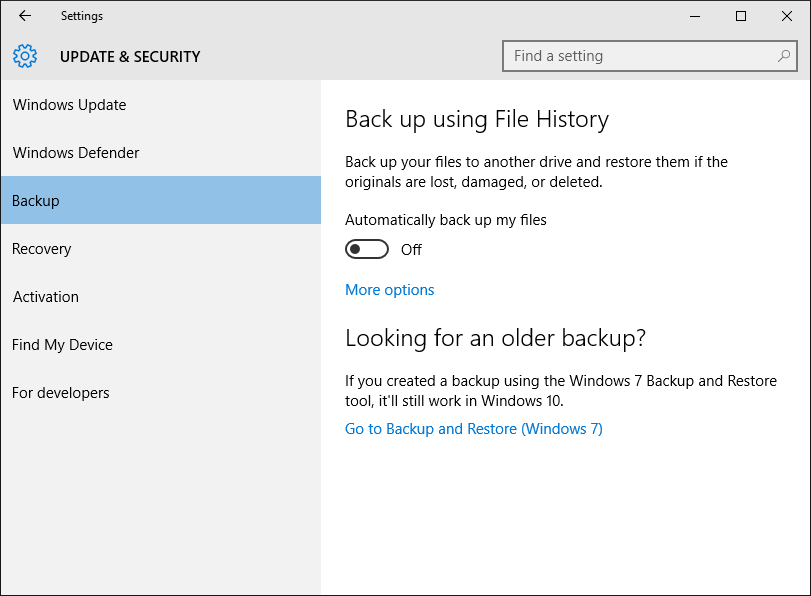Click the Find a setting search box
The height and width of the screenshot is (596, 811).
pyautogui.click(x=640, y=56)
